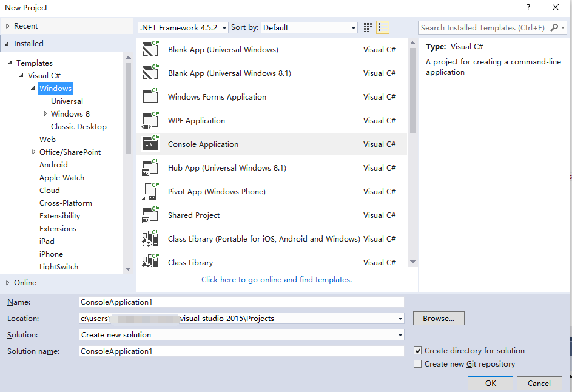The image size is (572, 392).
Task: Click the Windows Forms Application icon
Action: 150,96
